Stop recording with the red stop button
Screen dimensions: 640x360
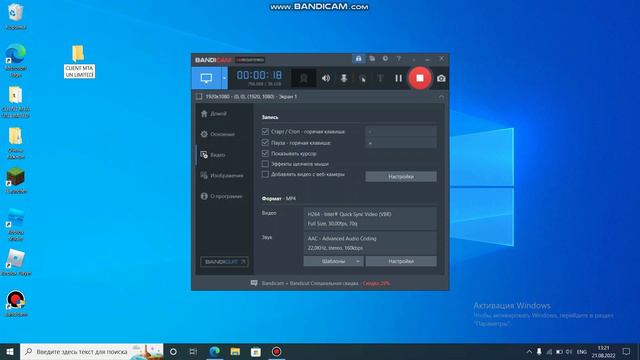coord(420,78)
